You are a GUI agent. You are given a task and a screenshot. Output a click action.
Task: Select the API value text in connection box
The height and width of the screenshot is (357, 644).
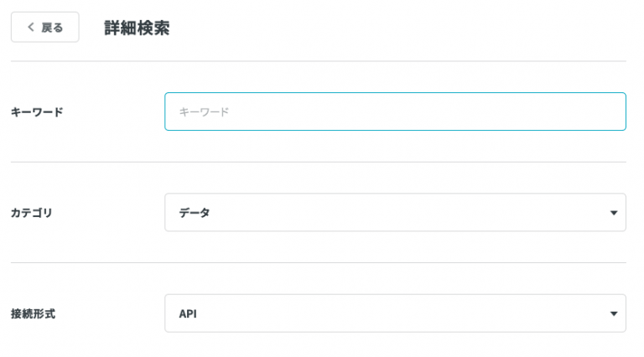click(188, 314)
